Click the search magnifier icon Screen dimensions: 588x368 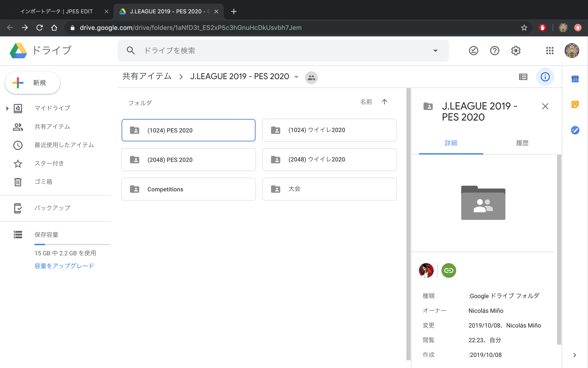(x=131, y=51)
